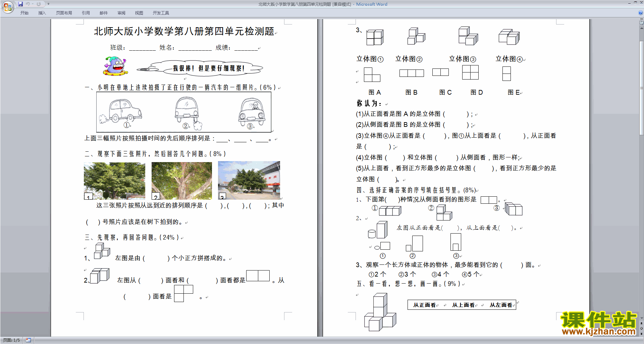Image resolution: width=644 pixels, height=344 pixels.
Task: Click the vertical scrollbar up arrow
Action: click(642, 28)
